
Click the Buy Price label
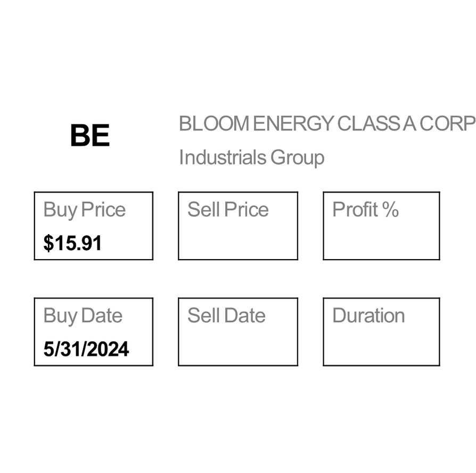pos(85,210)
